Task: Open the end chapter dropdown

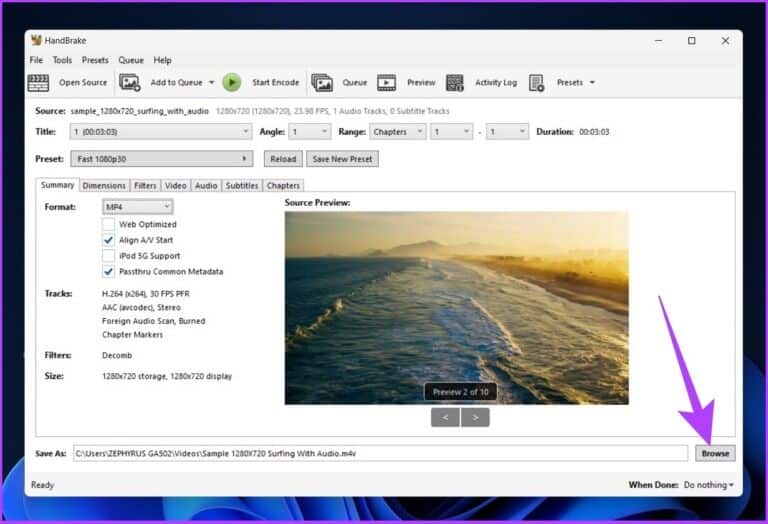Action: pos(507,132)
